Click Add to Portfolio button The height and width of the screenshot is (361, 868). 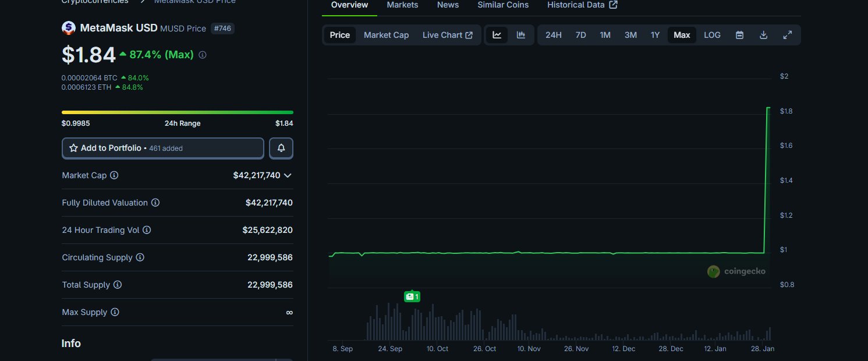point(163,148)
